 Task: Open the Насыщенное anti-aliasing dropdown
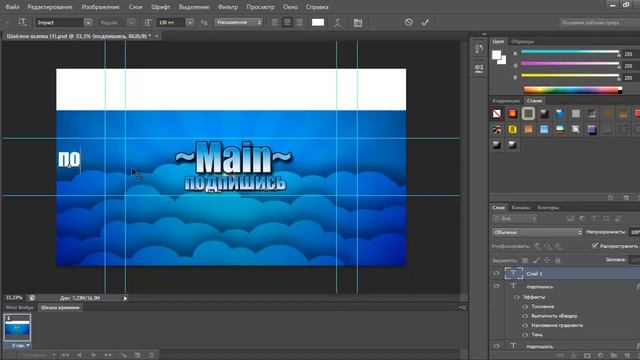tap(239, 22)
